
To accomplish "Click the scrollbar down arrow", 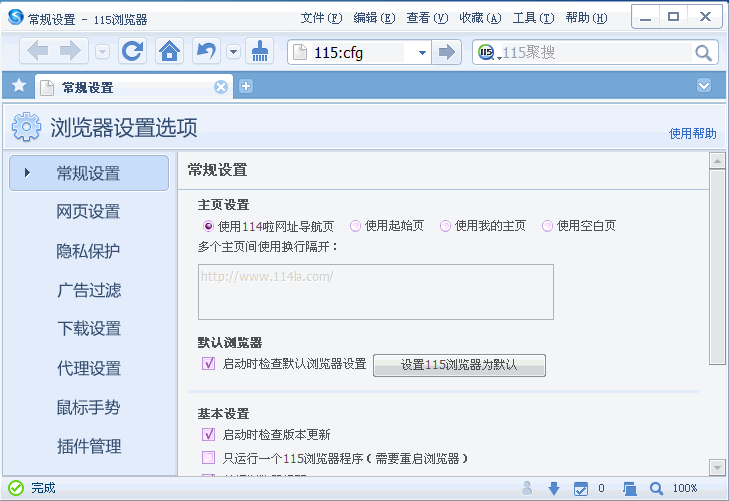I will pos(717,467).
